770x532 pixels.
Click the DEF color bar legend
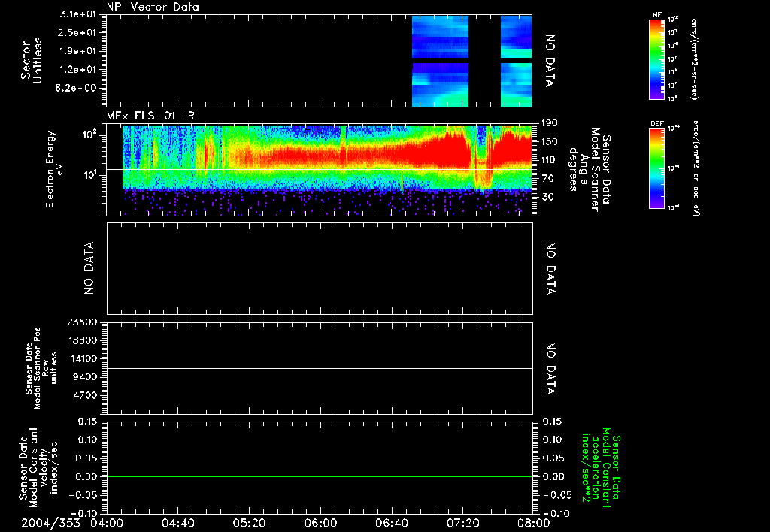656,168
